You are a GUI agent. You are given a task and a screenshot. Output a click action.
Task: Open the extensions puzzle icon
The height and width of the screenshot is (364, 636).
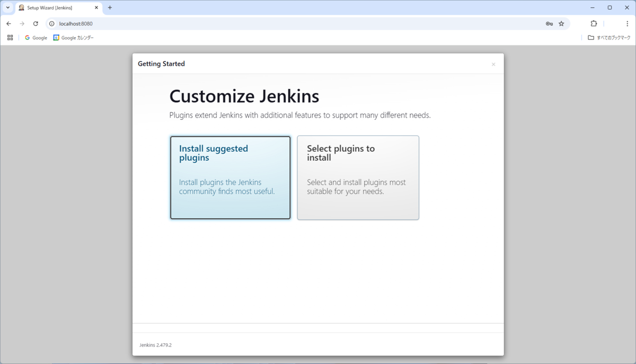point(594,24)
